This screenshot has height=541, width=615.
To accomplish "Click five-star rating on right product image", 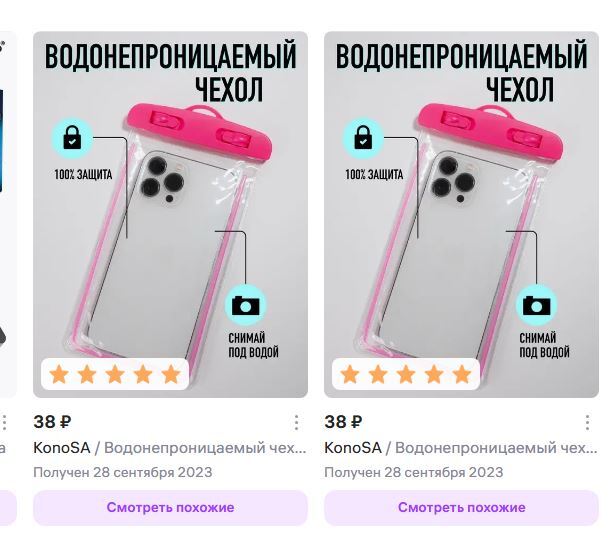I will tap(406, 374).
